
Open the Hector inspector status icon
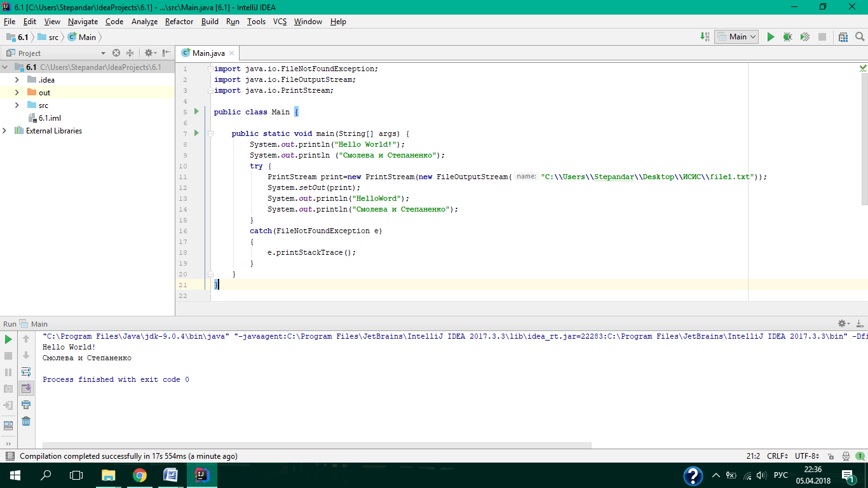(846, 456)
